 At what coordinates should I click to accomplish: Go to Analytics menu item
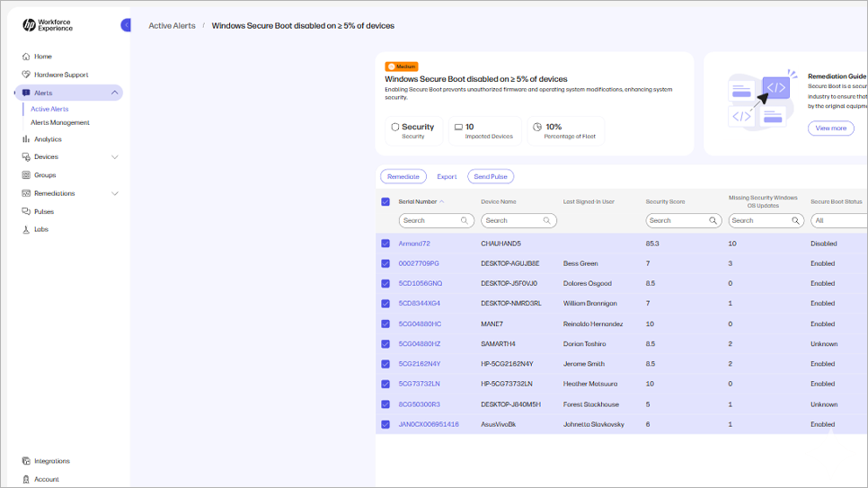(48, 139)
